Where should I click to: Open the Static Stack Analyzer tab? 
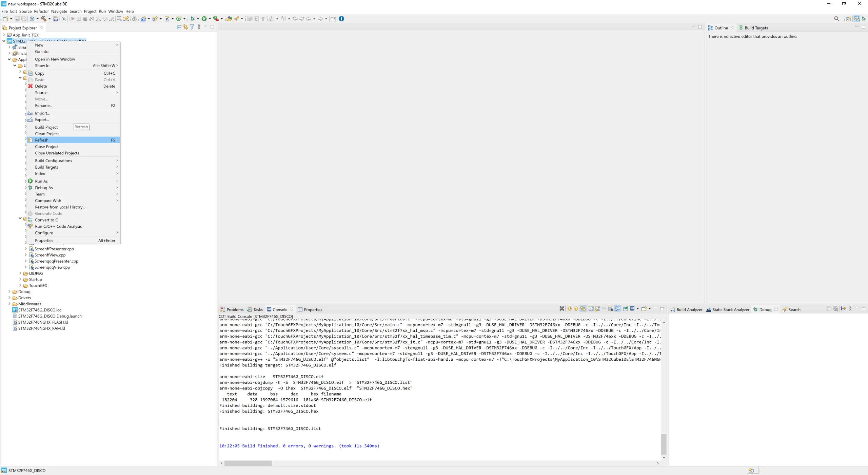(728, 309)
